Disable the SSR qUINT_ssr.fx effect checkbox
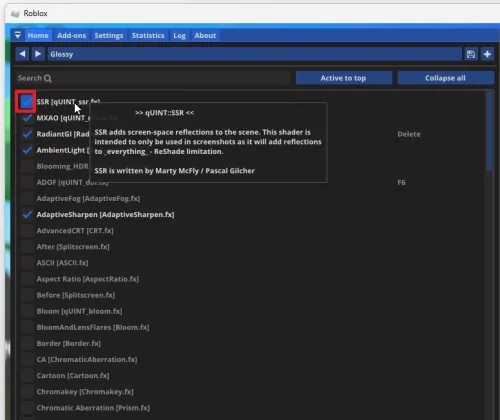500x420 pixels. tap(26, 102)
